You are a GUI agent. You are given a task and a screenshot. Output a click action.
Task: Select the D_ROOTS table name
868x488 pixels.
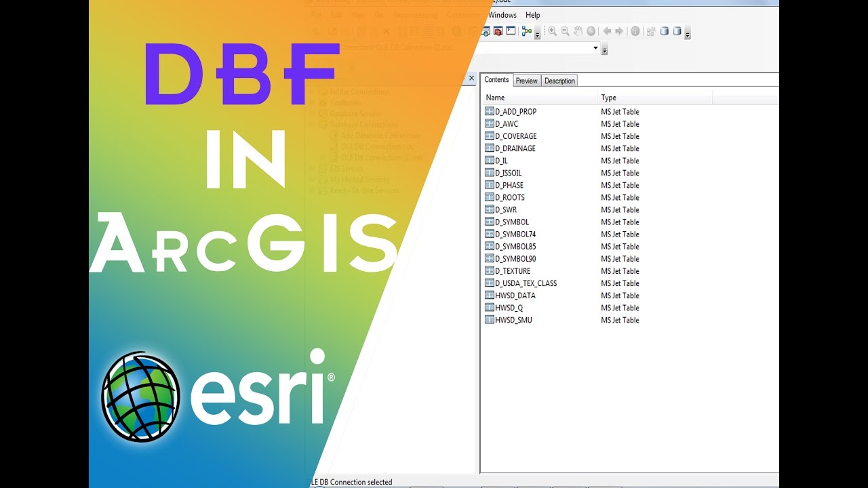[x=510, y=197]
